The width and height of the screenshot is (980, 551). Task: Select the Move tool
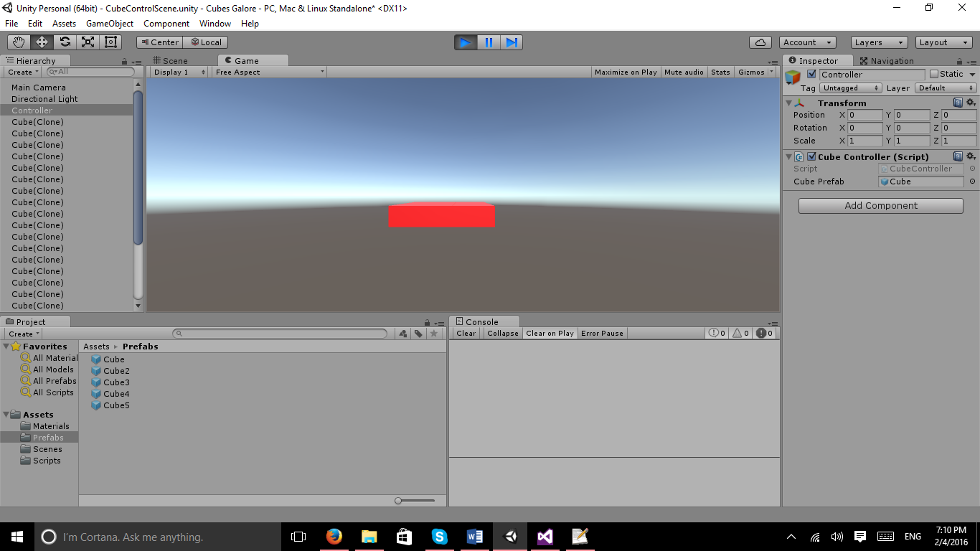coord(42,42)
